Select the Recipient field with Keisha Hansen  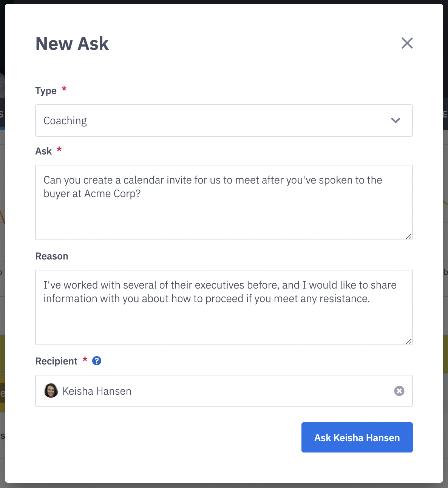pyautogui.click(x=224, y=391)
